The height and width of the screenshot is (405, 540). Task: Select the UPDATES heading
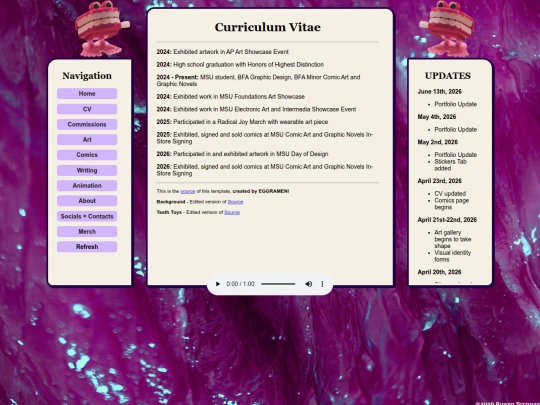[448, 76]
